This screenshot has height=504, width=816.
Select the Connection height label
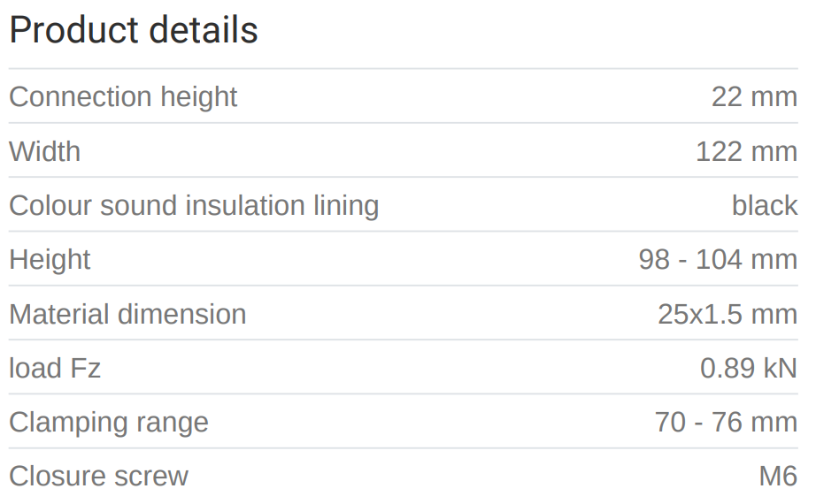pyautogui.click(x=123, y=96)
